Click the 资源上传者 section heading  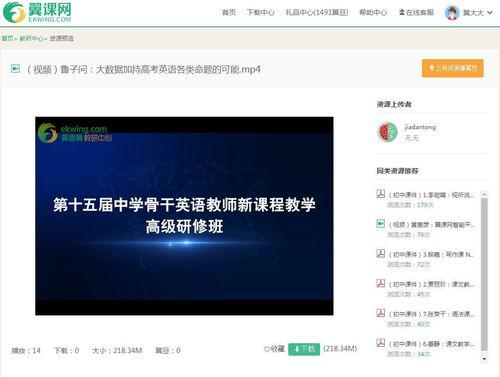click(394, 104)
